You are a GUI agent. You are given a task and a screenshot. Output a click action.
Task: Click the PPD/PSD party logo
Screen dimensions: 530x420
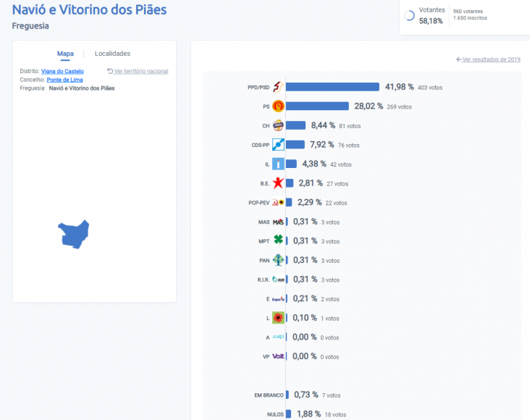pos(277,87)
